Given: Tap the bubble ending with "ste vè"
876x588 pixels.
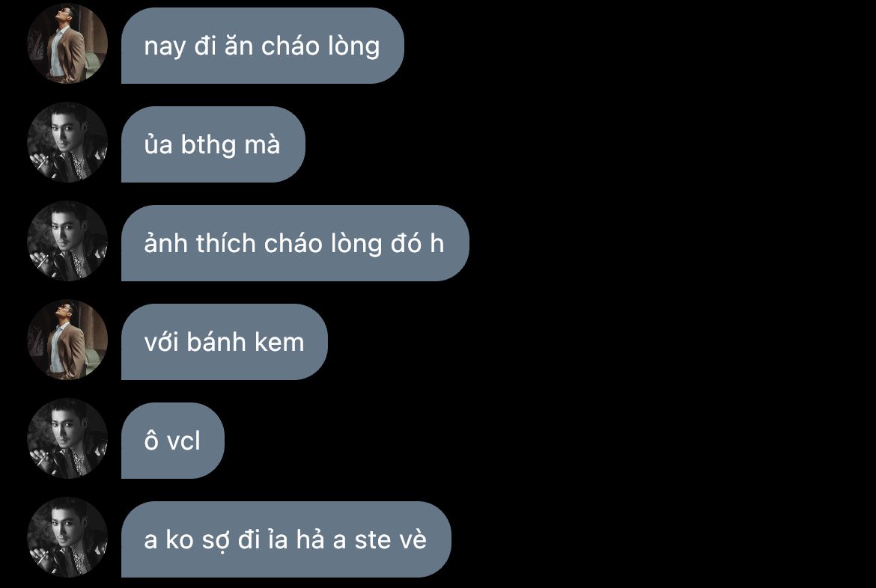Looking at the screenshot, I should 286,540.
